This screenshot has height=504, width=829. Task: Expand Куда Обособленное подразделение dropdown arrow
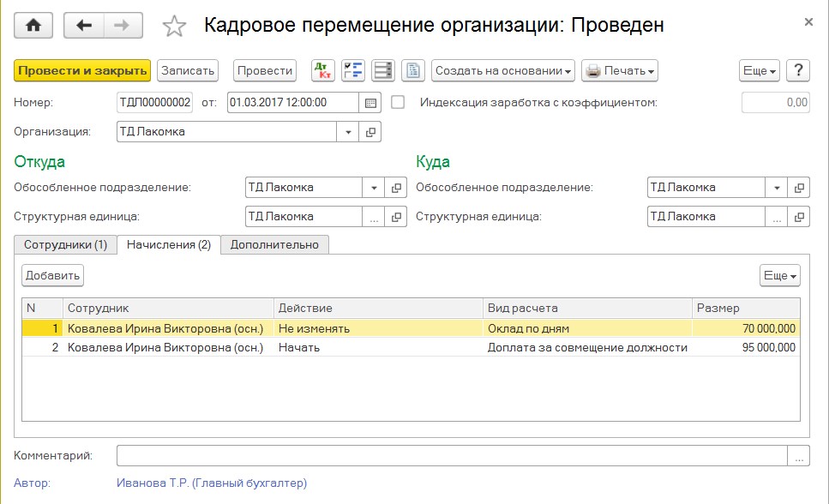777,188
